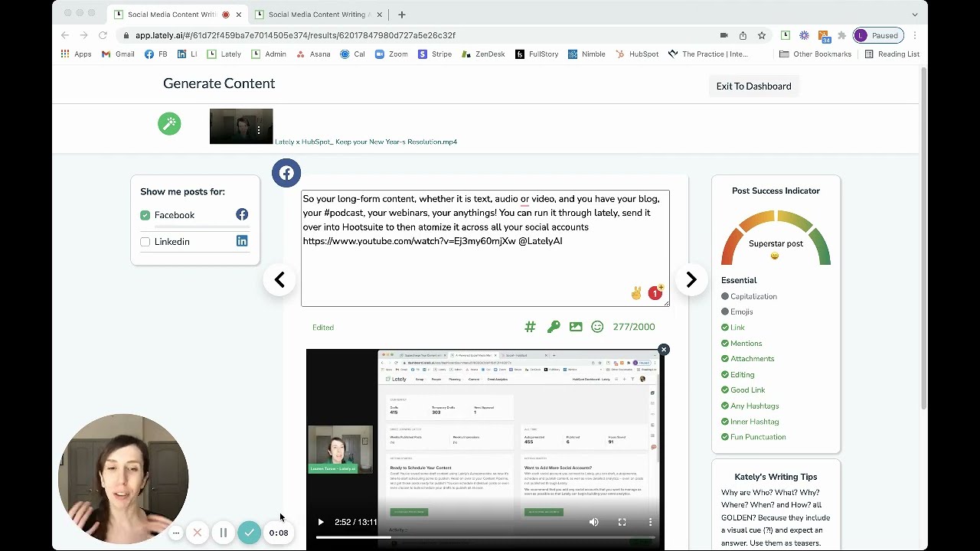Open the Reading List
Screen dimensions: 980x551
click(x=892, y=54)
